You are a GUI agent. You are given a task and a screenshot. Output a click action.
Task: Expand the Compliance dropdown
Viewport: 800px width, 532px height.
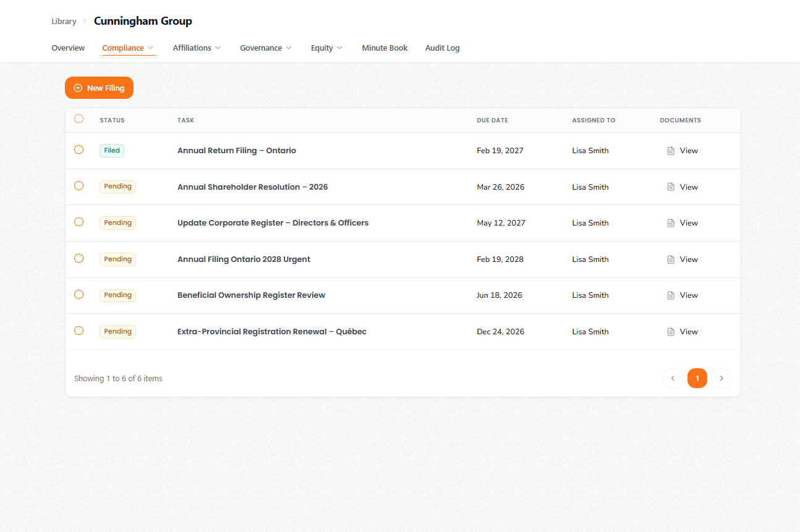[128, 48]
